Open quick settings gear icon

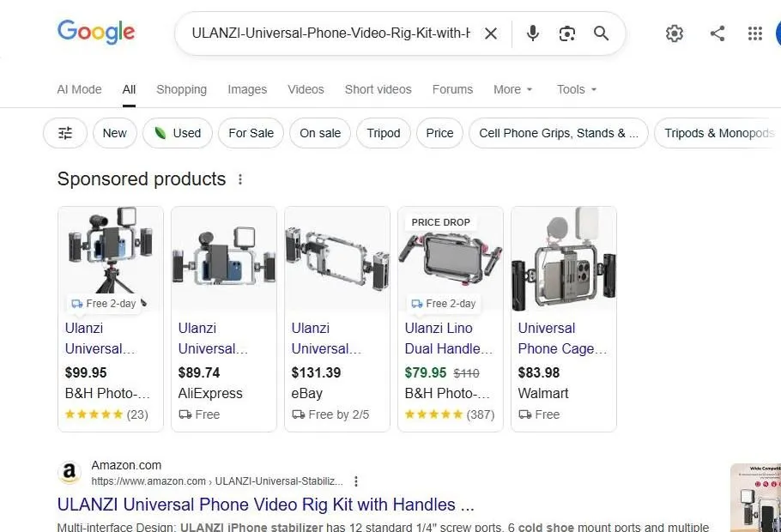click(675, 33)
